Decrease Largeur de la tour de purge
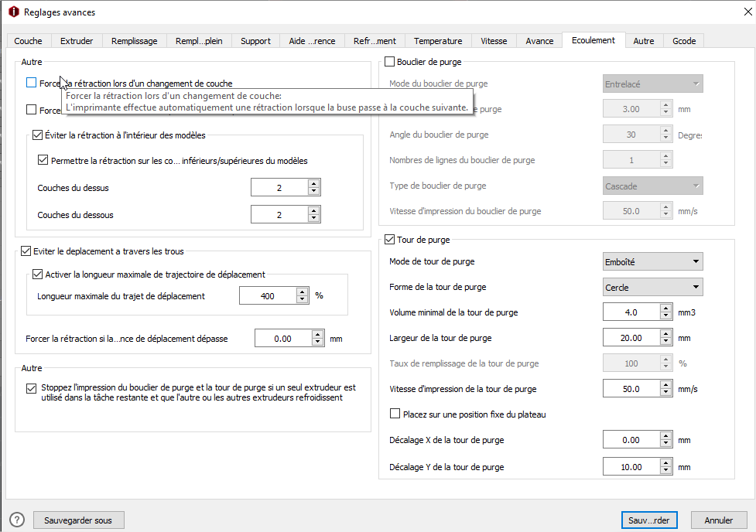The image size is (756, 532). click(665, 341)
